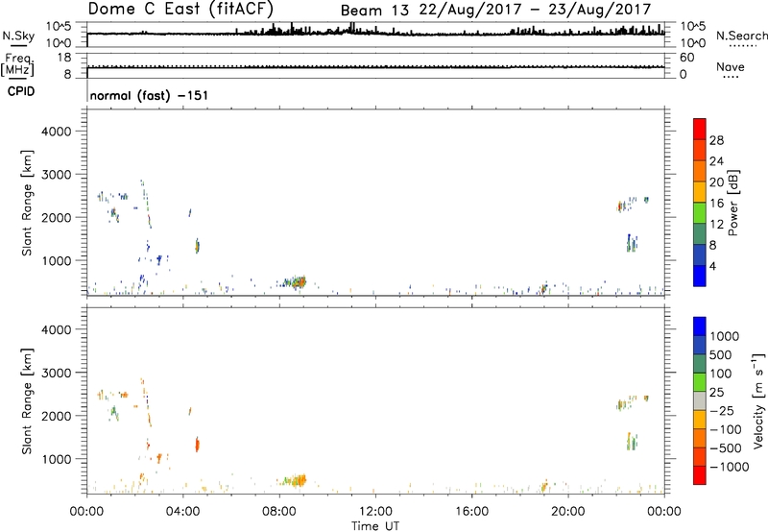This screenshot has height=532, width=768.
Task: Click the "60" Nave axis tick label
Action: [686, 58]
